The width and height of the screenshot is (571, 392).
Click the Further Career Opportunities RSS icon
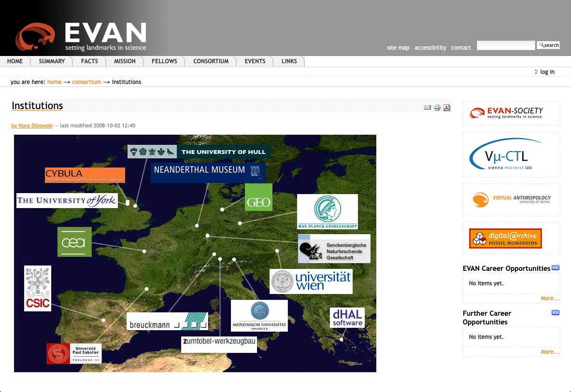point(556,313)
